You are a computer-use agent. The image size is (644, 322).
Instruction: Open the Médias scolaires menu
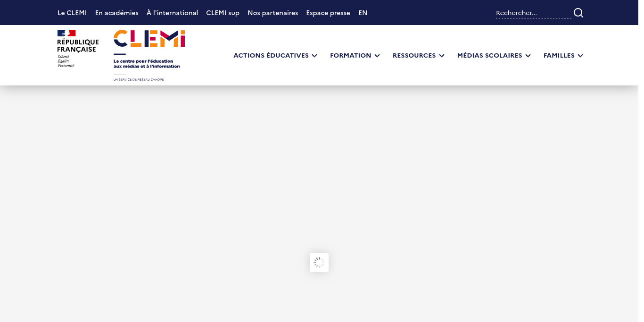490,55
